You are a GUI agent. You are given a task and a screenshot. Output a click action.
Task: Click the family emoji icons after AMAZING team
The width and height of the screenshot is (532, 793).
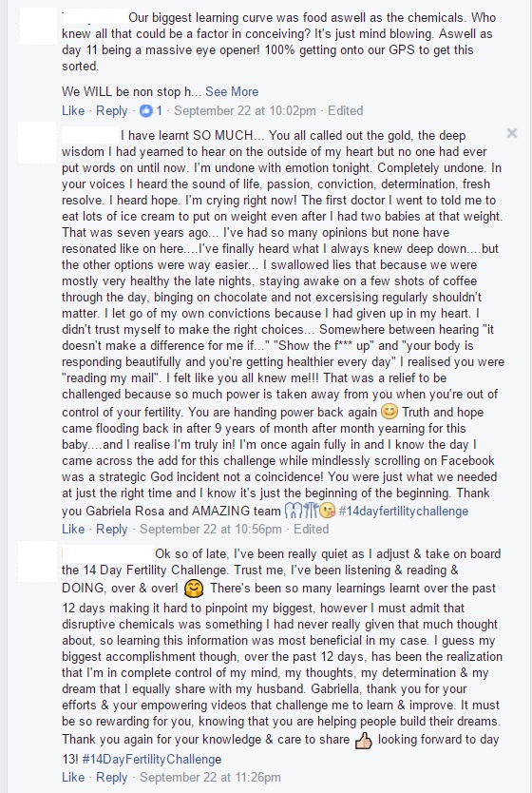pos(301,512)
